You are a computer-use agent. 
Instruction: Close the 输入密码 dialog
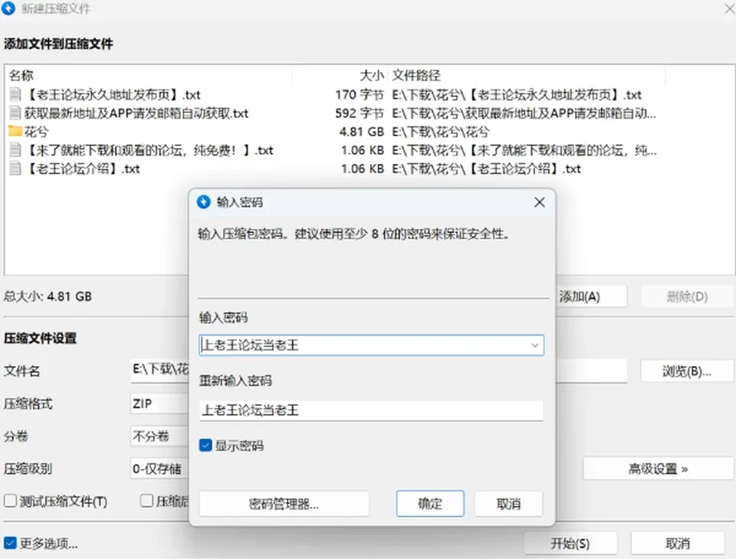click(x=540, y=202)
